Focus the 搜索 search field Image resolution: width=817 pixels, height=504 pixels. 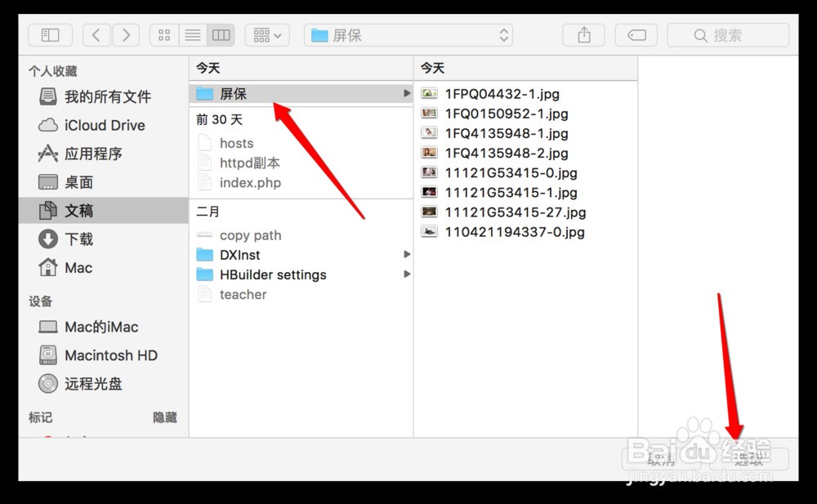click(x=729, y=35)
